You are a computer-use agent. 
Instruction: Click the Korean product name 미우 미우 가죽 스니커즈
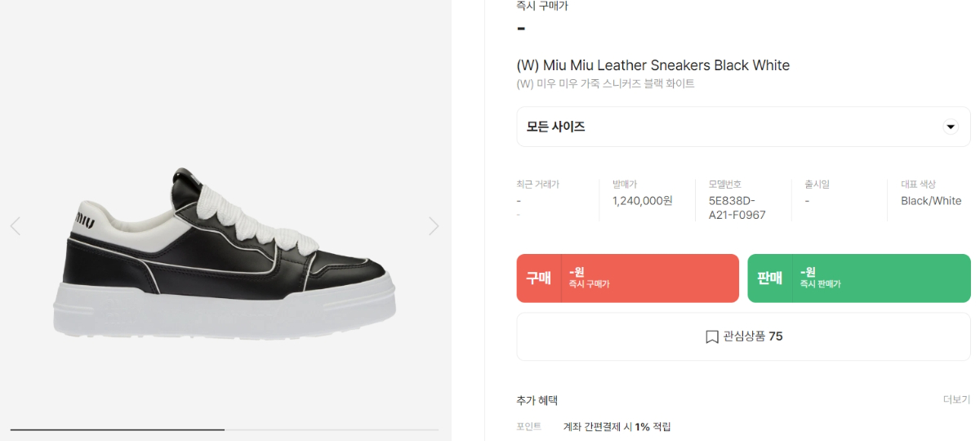pyautogui.click(x=605, y=84)
